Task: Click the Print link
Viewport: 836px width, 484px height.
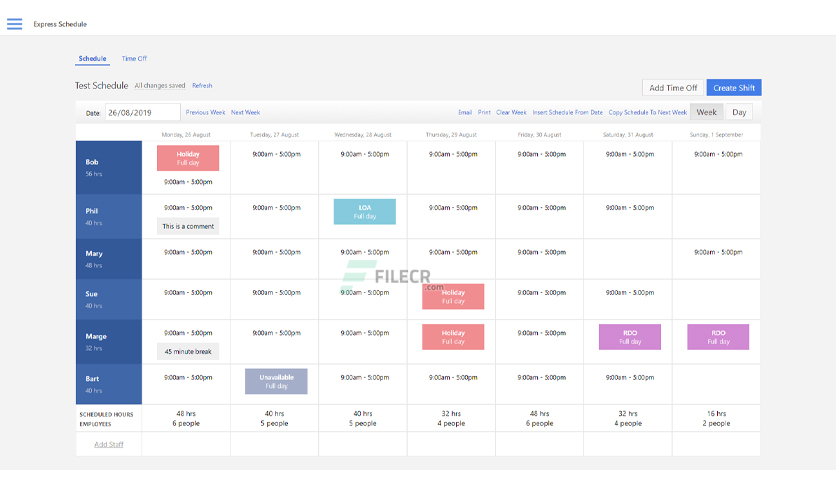Action: click(x=484, y=112)
